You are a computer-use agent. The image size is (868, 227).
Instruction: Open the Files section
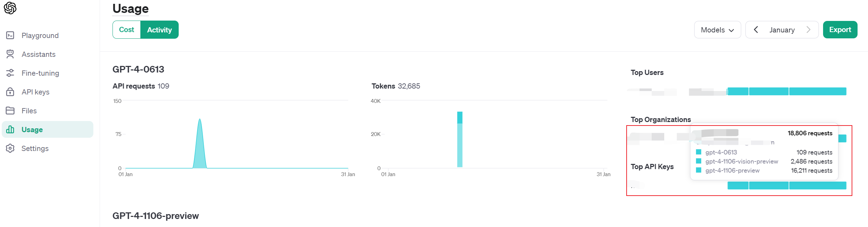(29, 111)
